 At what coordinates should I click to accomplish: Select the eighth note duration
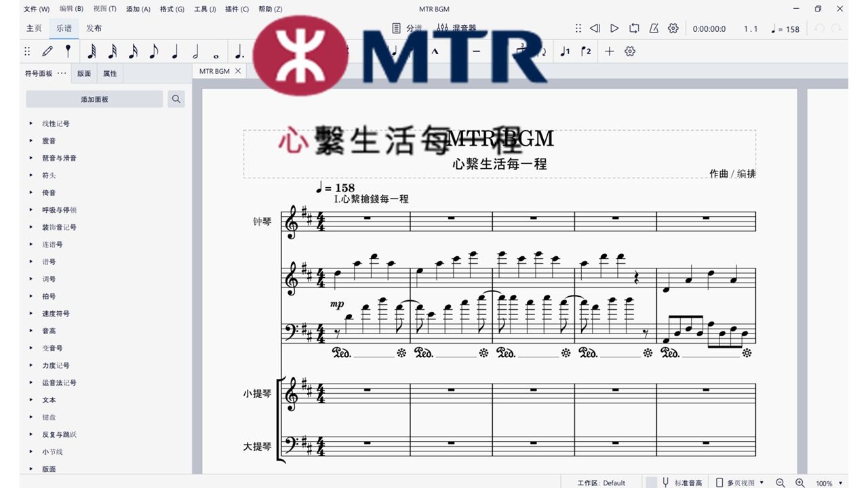click(x=154, y=52)
